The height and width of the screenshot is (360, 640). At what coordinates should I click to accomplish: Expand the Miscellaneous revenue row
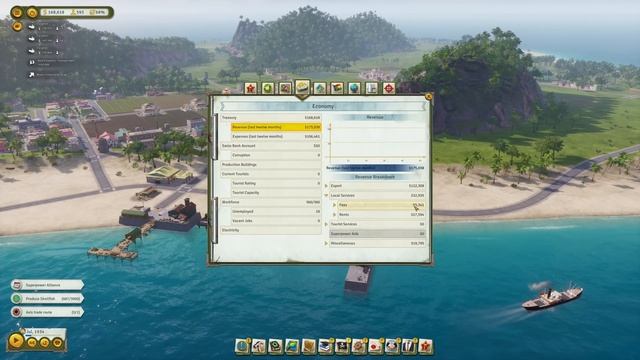[326, 243]
